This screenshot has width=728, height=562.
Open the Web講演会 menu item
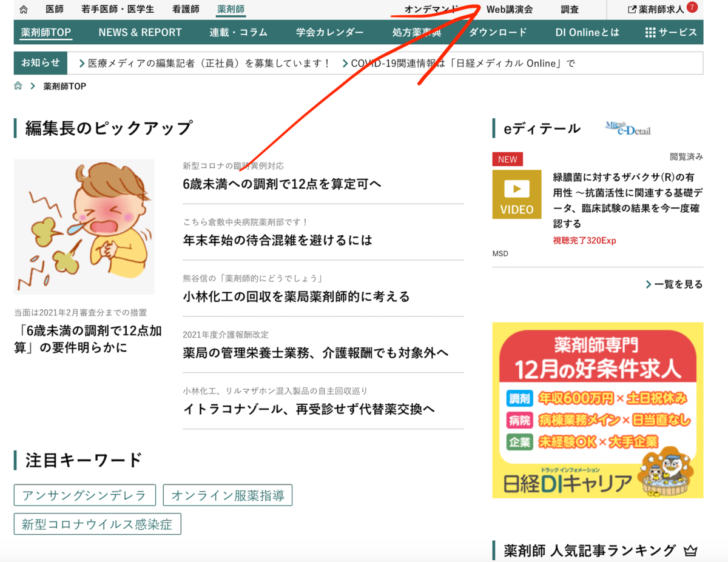point(510,10)
